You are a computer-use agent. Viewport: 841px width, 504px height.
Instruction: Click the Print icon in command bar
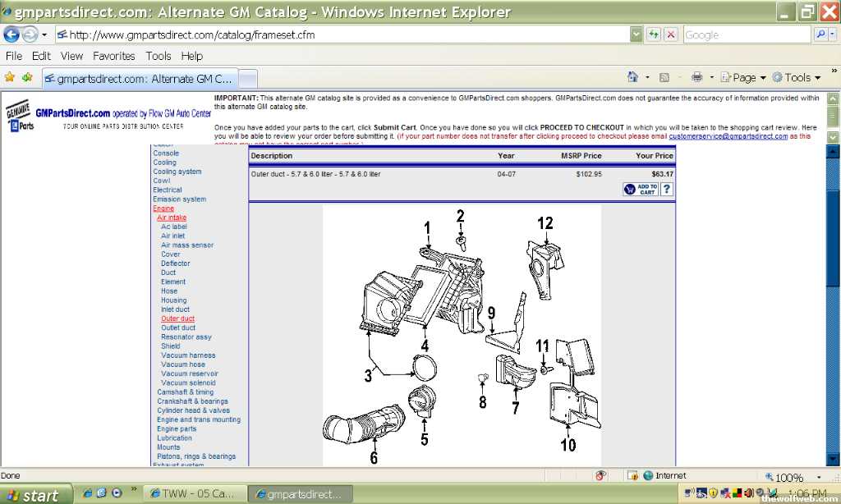tap(696, 77)
